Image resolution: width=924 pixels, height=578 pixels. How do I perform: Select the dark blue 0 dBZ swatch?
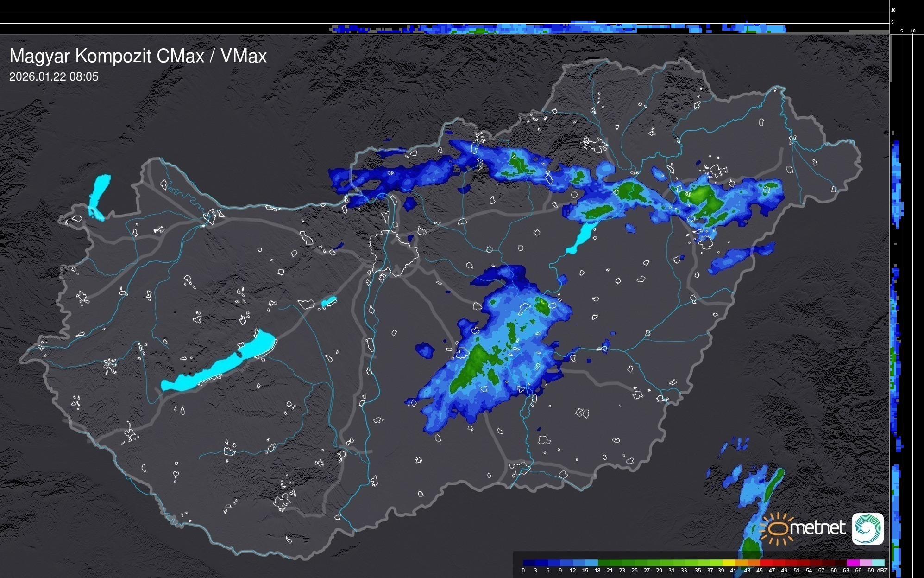click(529, 563)
